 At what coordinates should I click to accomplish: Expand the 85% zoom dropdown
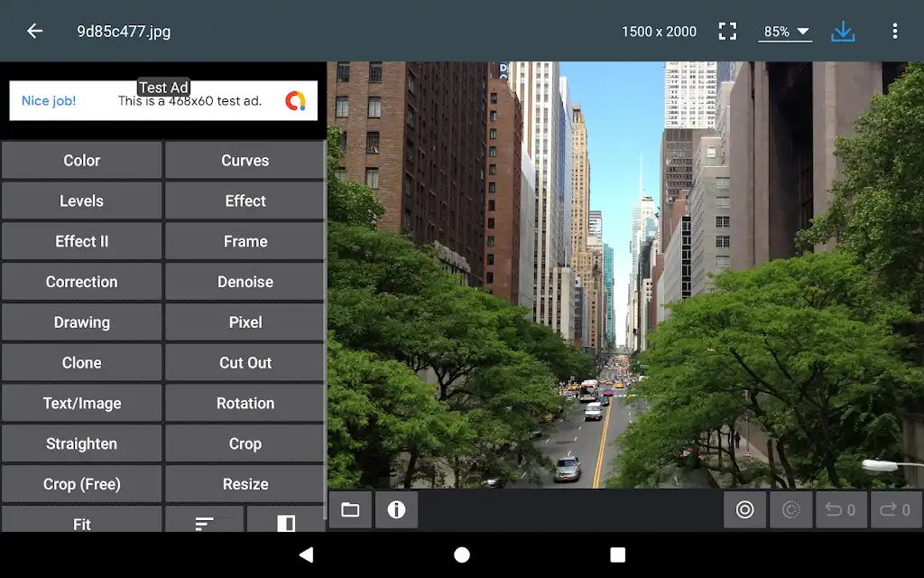pyautogui.click(x=785, y=32)
